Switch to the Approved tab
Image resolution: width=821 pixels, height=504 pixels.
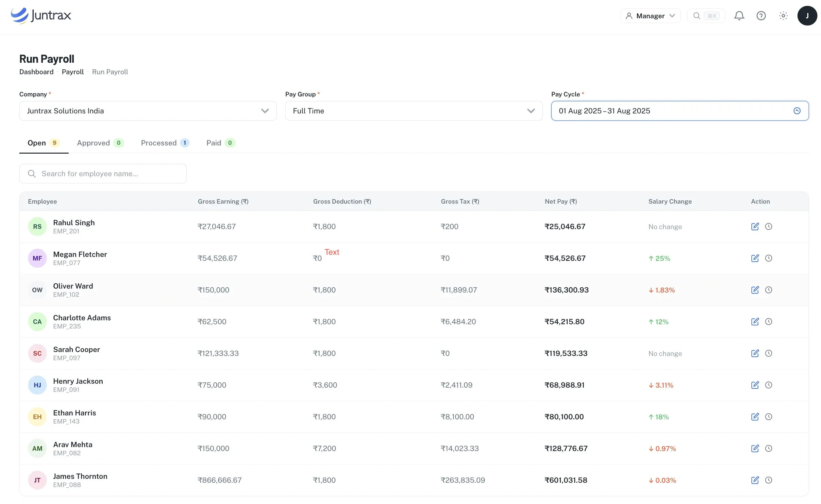click(100, 143)
